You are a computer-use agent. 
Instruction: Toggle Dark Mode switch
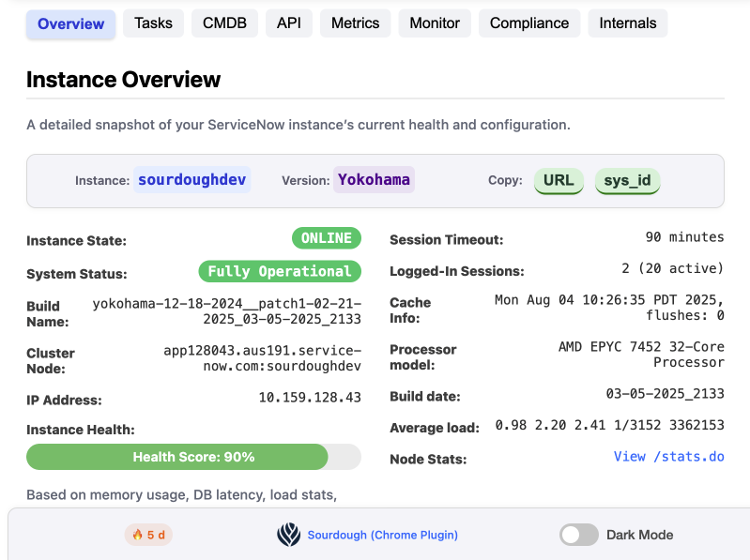579,535
